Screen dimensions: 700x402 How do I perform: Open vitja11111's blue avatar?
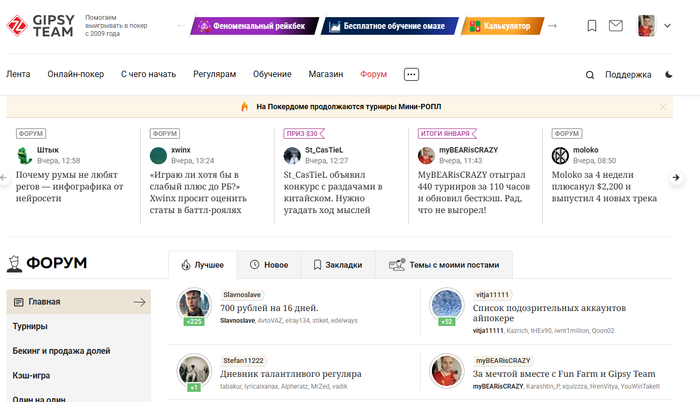tap(446, 304)
